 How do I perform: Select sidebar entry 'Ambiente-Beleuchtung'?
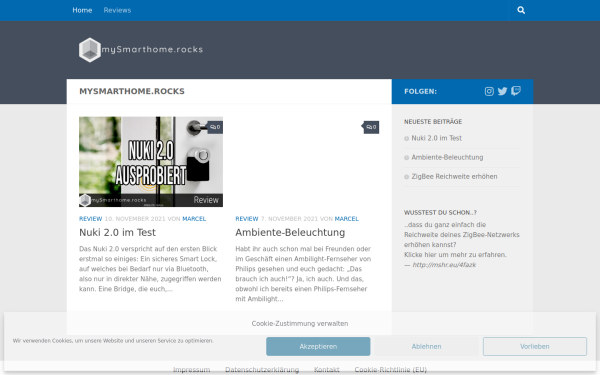click(x=447, y=157)
